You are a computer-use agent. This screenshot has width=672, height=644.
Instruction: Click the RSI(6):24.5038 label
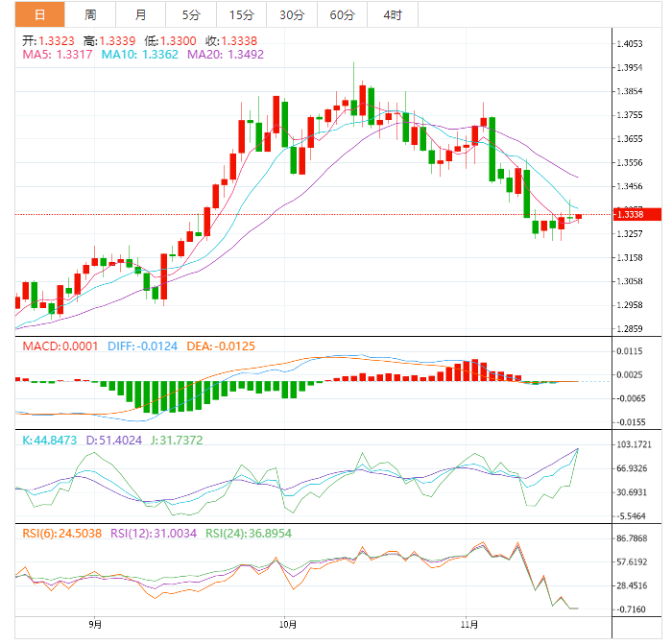coord(62,534)
